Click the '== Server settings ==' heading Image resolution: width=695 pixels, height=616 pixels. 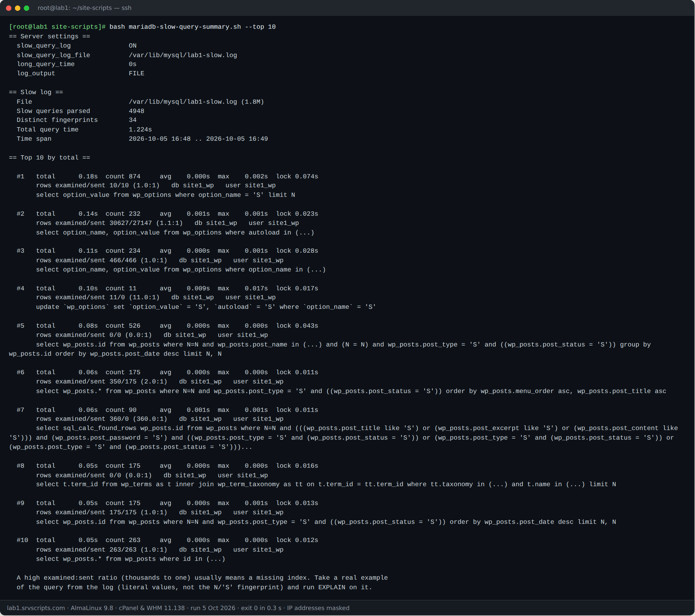tap(49, 36)
